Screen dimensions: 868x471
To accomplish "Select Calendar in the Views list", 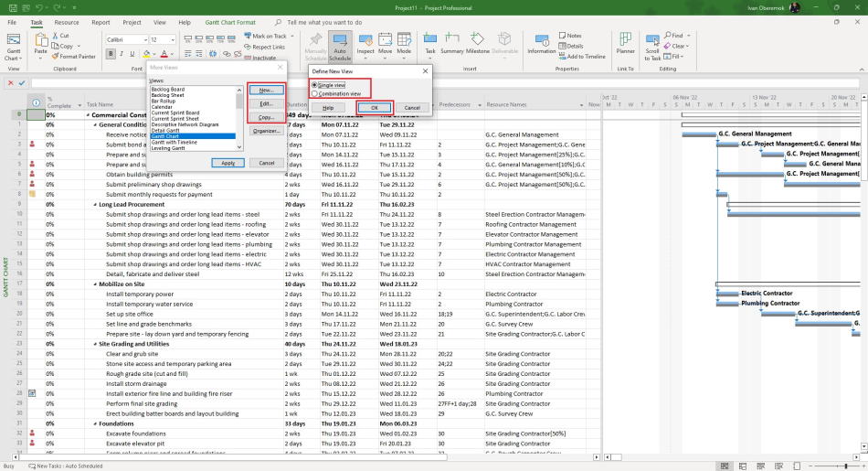I will click(162, 107).
